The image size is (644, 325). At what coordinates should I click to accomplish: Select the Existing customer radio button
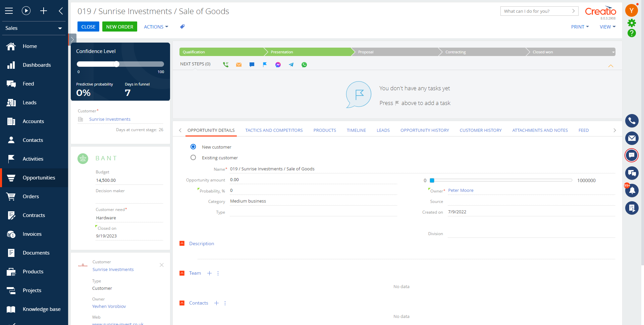193,158
